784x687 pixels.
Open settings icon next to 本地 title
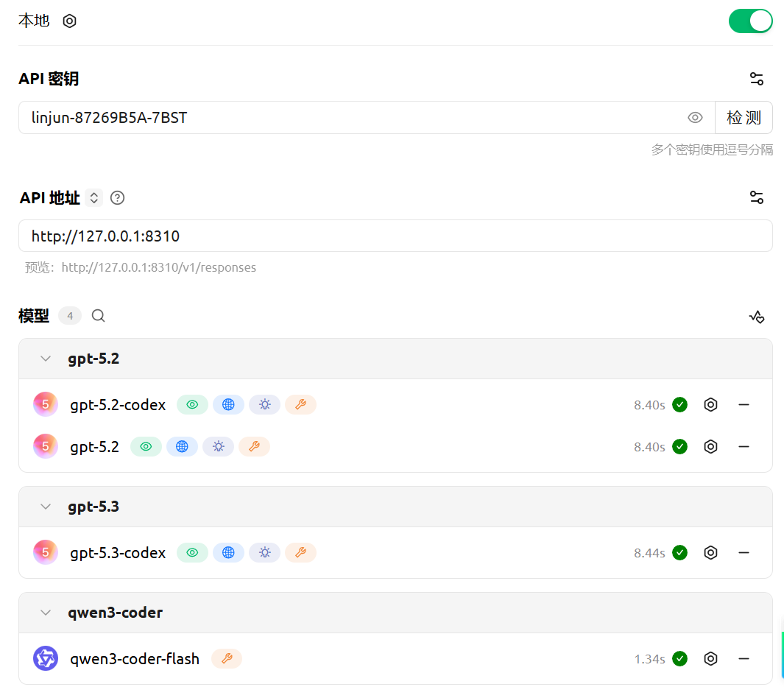click(x=69, y=21)
